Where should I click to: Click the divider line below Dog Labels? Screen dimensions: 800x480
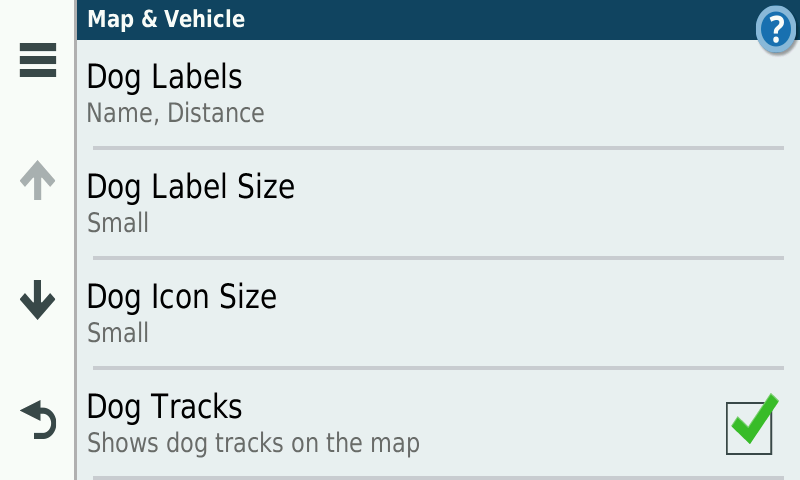pyautogui.click(x=438, y=148)
